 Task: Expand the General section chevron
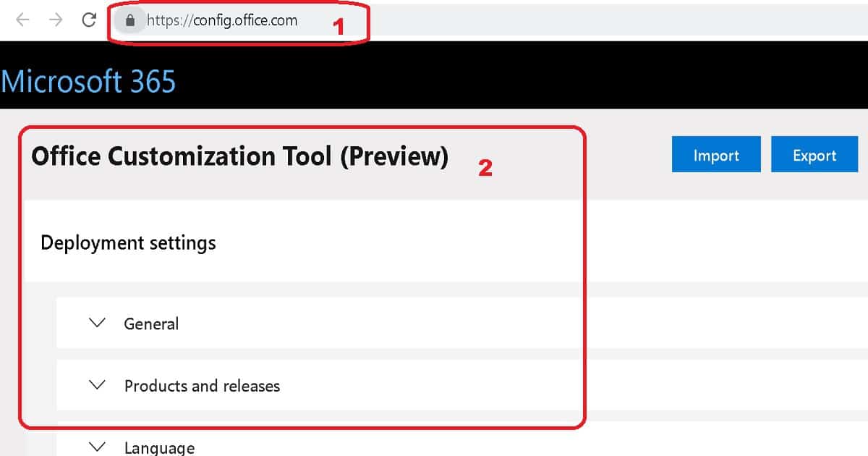click(x=97, y=323)
